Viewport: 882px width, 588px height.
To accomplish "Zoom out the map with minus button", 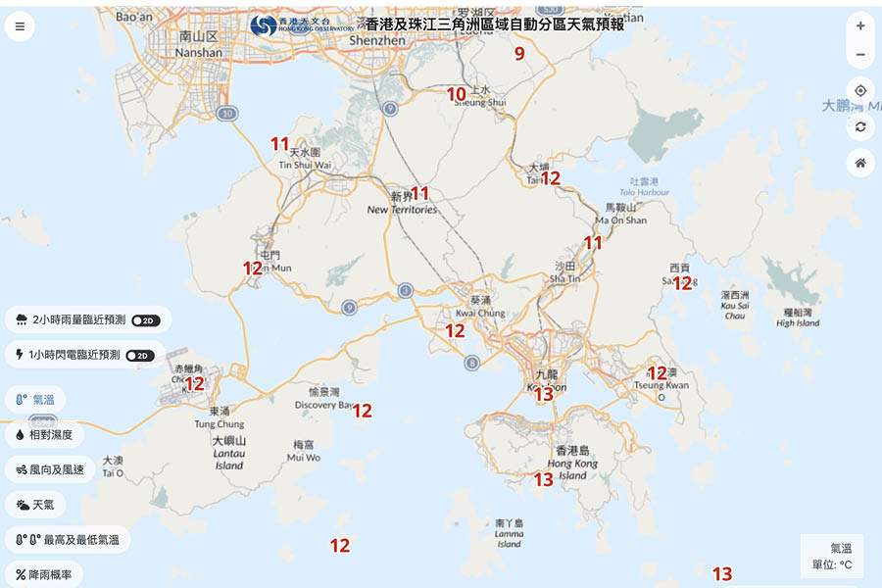I will [x=860, y=55].
